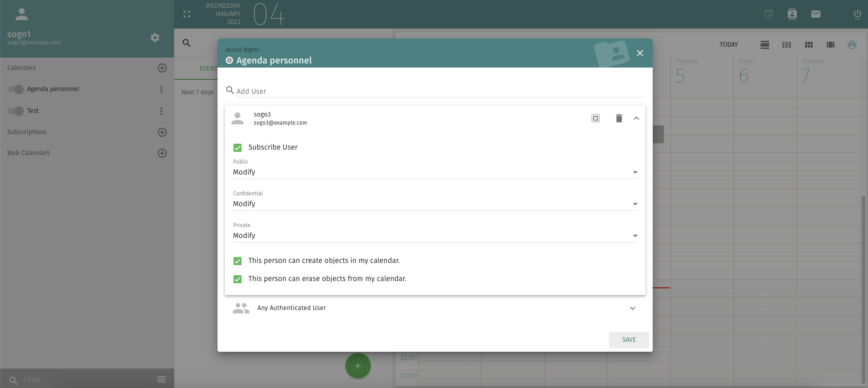The height and width of the screenshot is (388, 868).
Task: Expand Any Authenticated User row
Action: pyautogui.click(x=632, y=308)
